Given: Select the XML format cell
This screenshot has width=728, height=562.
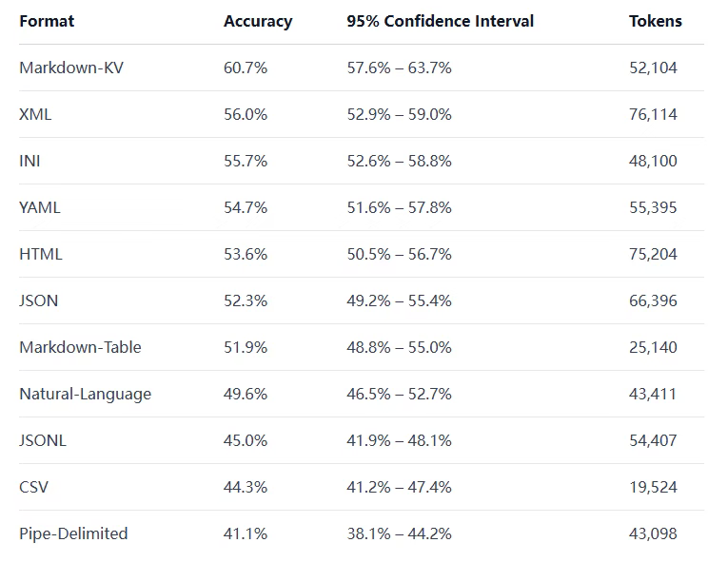Looking at the screenshot, I should tap(35, 114).
